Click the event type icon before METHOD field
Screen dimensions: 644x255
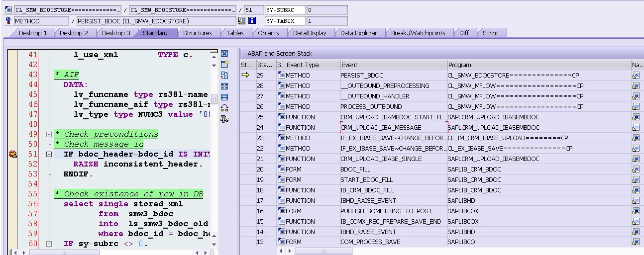[7, 21]
